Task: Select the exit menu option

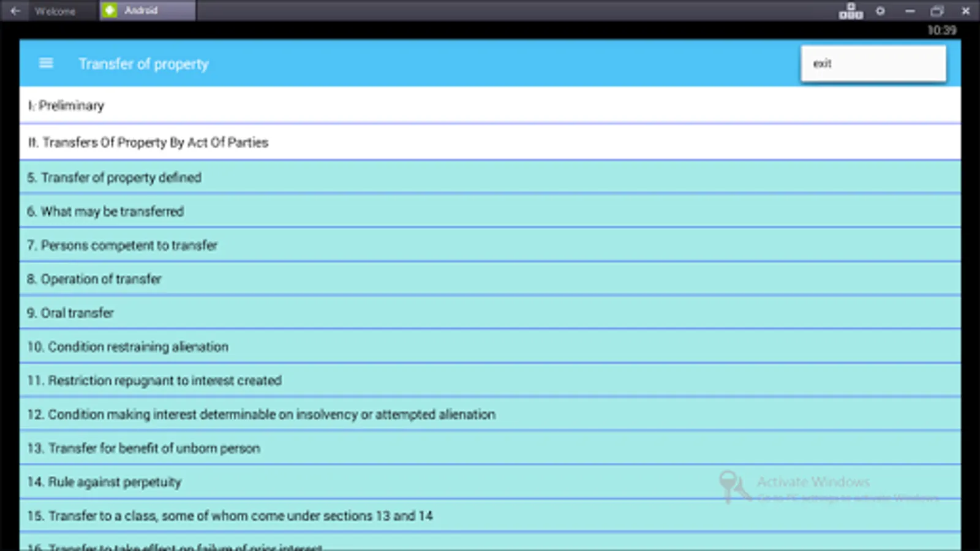Action: (x=873, y=64)
